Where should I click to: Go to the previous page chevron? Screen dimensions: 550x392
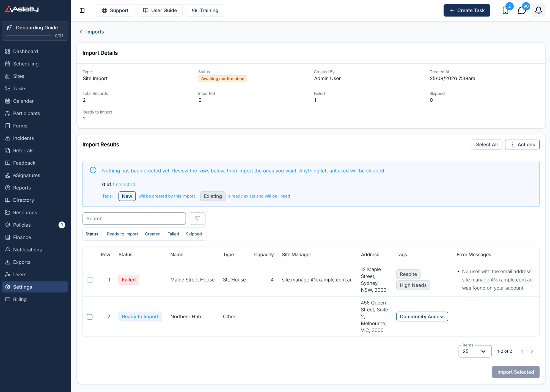click(522, 351)
